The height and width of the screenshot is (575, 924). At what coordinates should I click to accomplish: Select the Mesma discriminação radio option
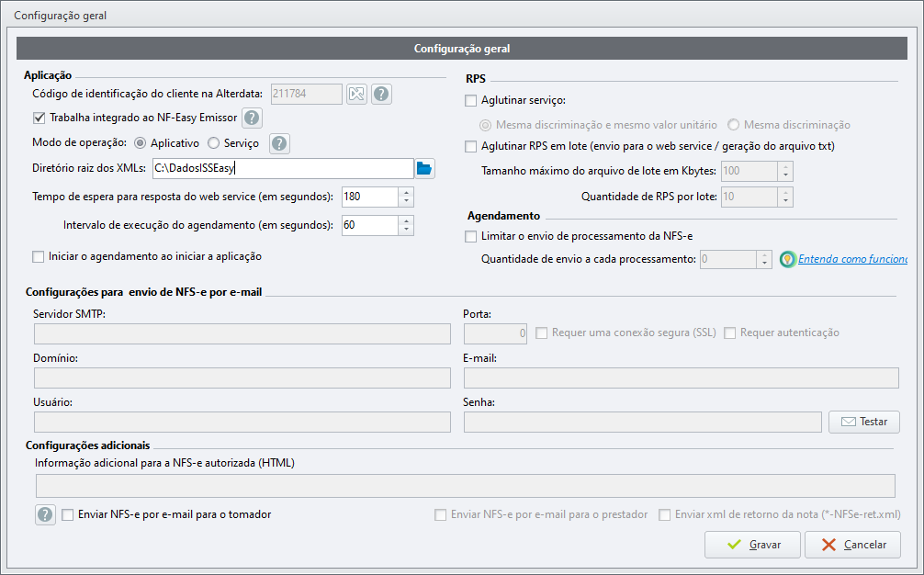733,125
